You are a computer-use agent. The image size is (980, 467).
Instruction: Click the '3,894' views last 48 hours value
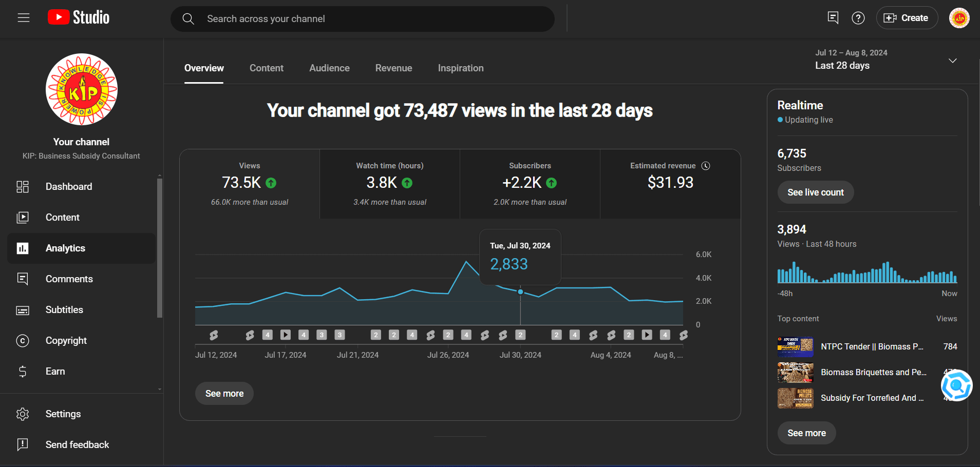pyautogui.click(x=792, y=229)
